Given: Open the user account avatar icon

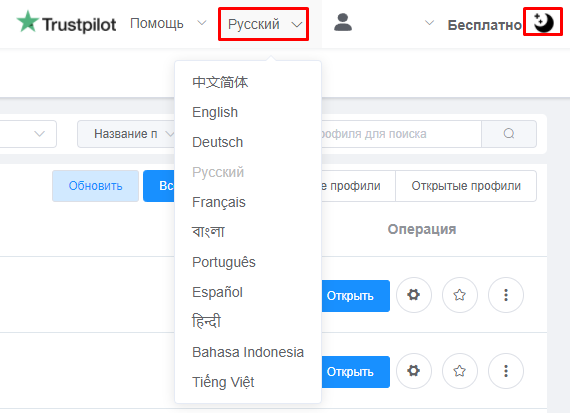Looking at the screenshot, I should [343, 23].
